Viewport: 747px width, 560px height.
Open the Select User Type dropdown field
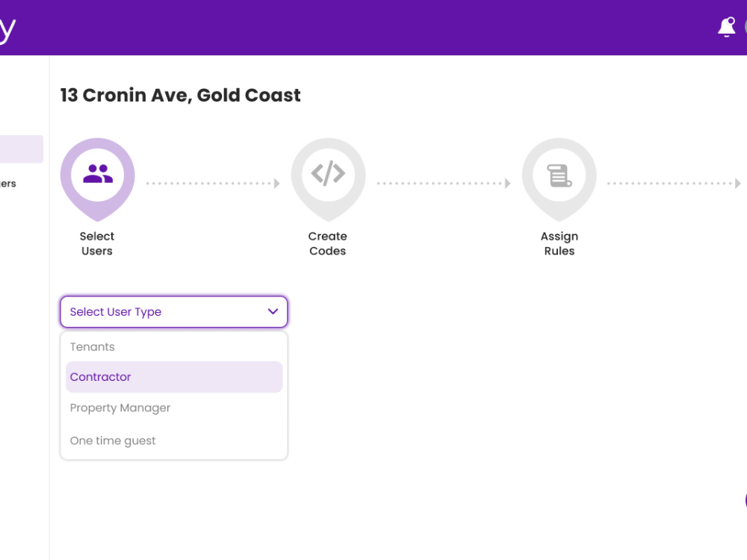tap(174, 312)
